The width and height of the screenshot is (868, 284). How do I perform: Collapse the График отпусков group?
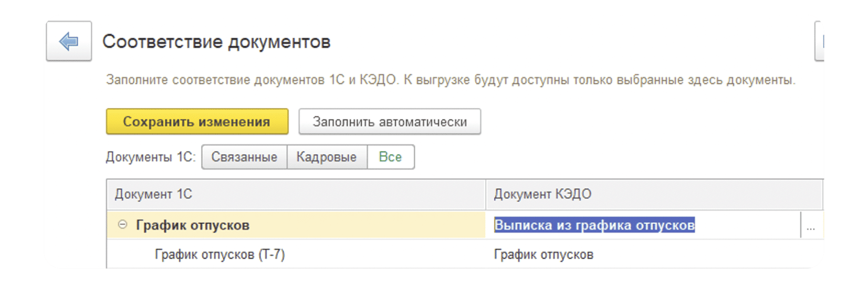[122, 225]
